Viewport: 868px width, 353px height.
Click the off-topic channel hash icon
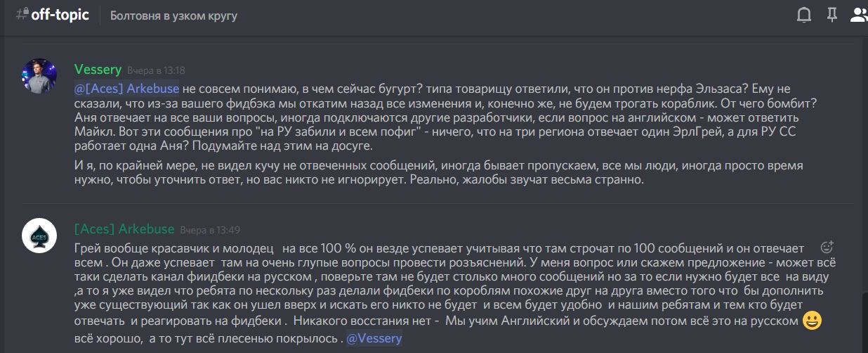coord(22,15)
